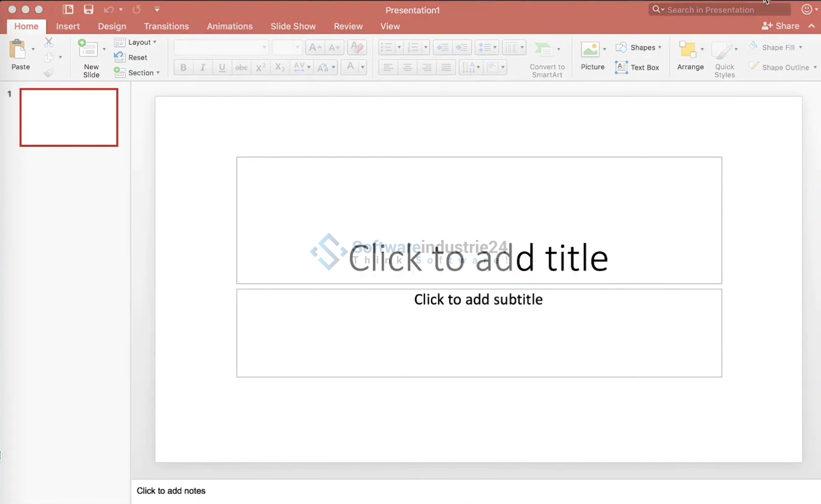The image size is (821, 504).
Task: Expand the Section dropdown
Action: click(x=137, y=73)
